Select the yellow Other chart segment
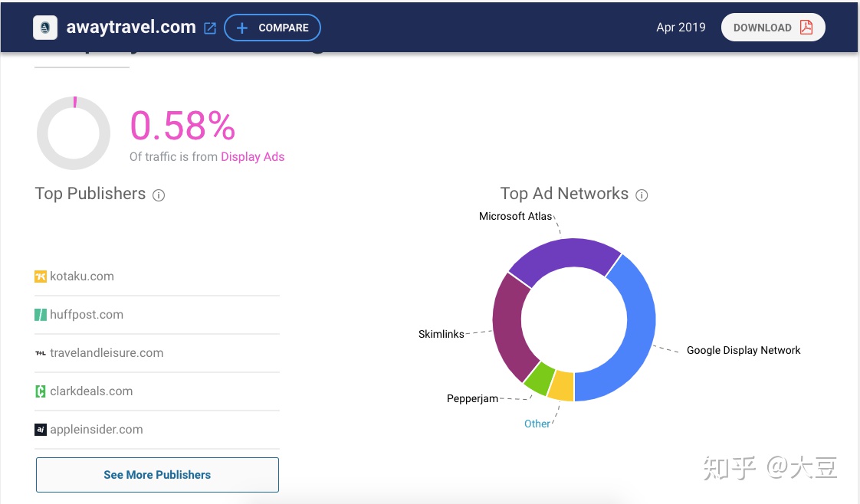Screen dimensions: 860x504 (562, 386)
